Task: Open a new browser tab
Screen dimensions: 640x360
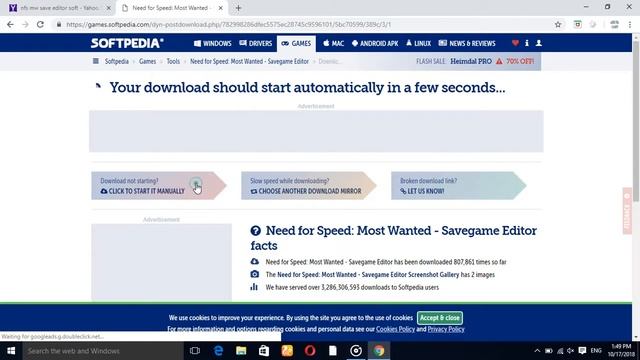Action: [238, 8]
